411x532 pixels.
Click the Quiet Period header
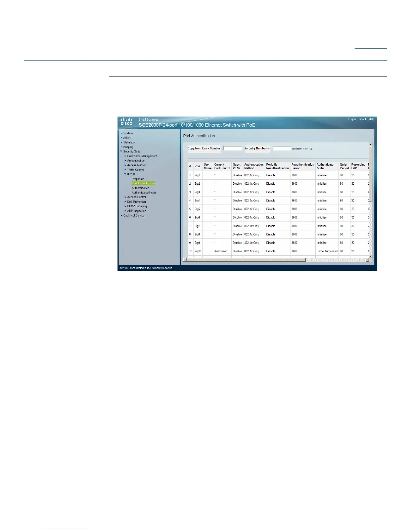coord(344,166)
